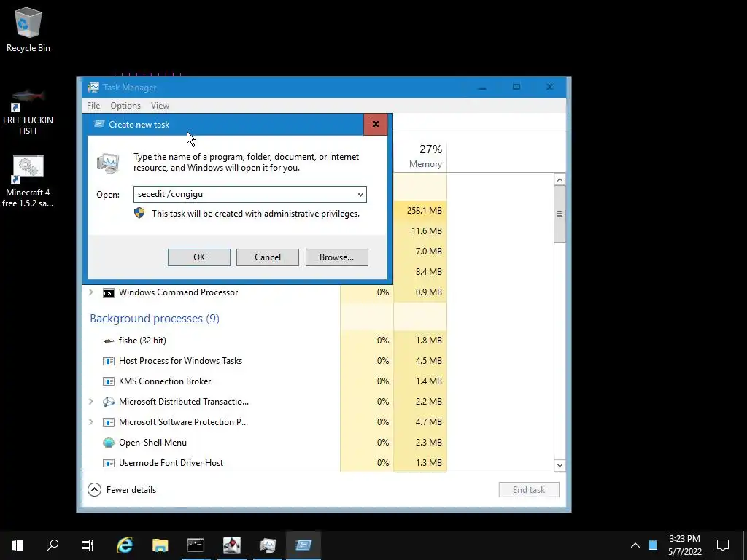Expand the Windows Command Processor row
Viewport: 747px width, 560px height.
91,292
